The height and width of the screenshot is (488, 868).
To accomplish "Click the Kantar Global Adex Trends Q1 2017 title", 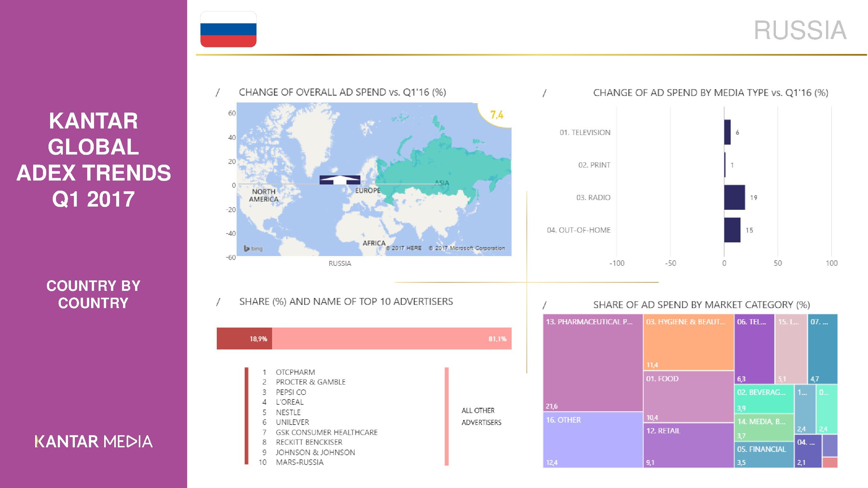I will pos(94,160).
